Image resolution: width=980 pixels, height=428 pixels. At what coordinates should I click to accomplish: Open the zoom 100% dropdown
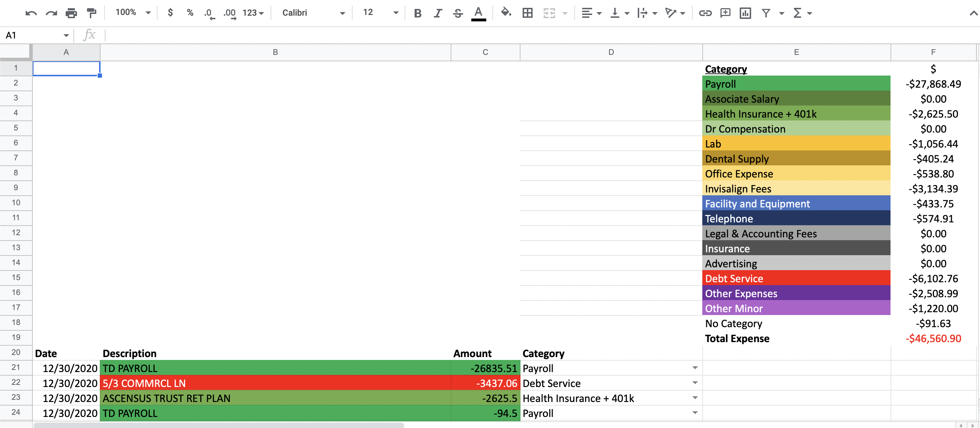[133, 12]
